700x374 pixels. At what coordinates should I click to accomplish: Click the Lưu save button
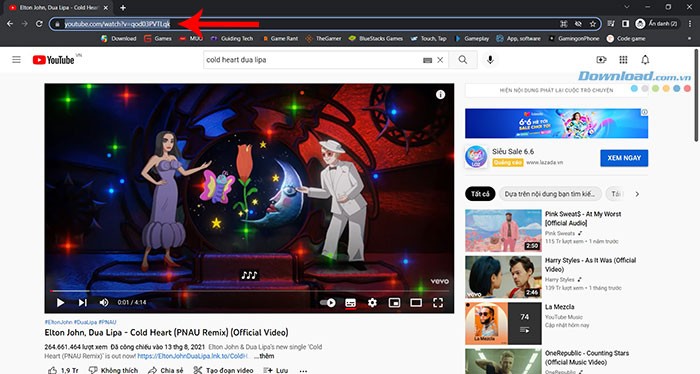coord(275,370)
